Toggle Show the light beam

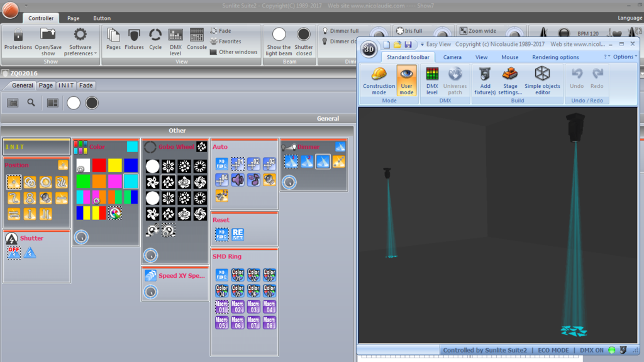point(279,41)
